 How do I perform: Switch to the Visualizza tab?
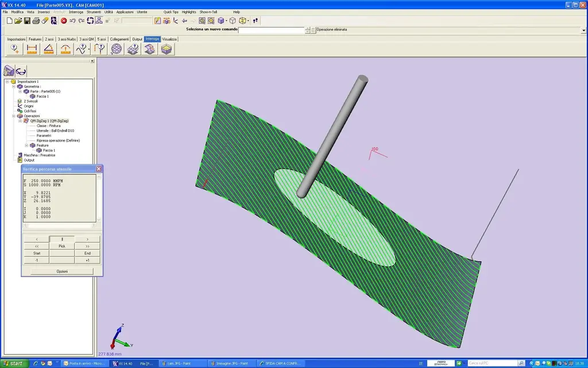(169, 39)
